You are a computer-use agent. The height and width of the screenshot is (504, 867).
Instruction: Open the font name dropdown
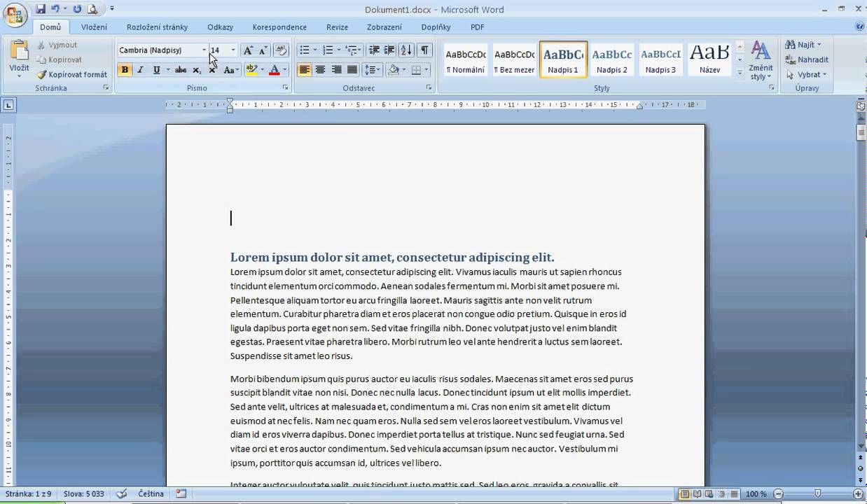[x=204, y=50]
